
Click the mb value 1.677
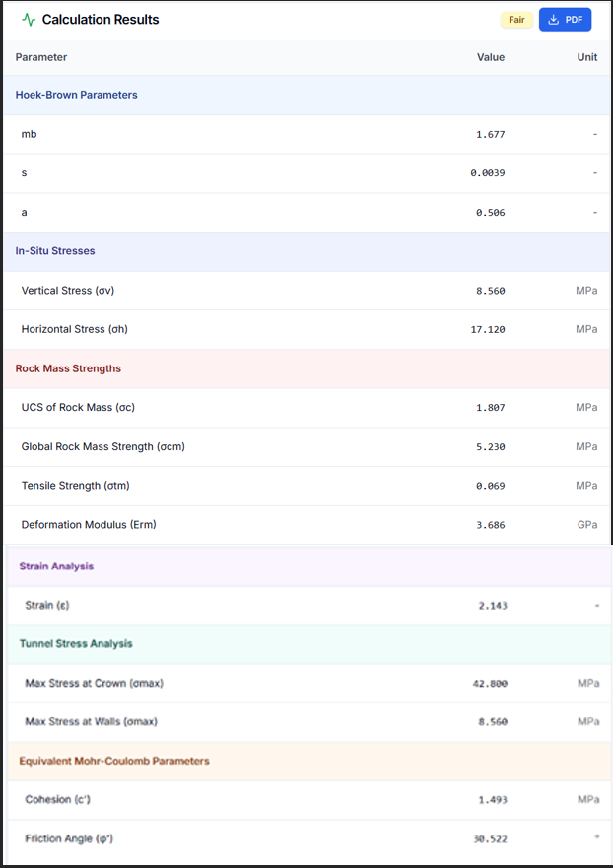[491, 134]
